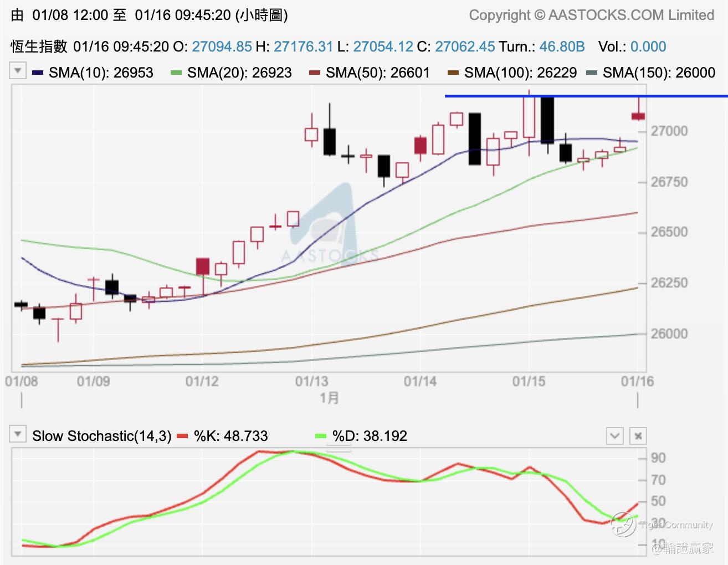This screenshot has height=565, width=728.
Task: Click the 01/08 12:00 start time in header
Action: pyautogui.click(x=70, y=15)
